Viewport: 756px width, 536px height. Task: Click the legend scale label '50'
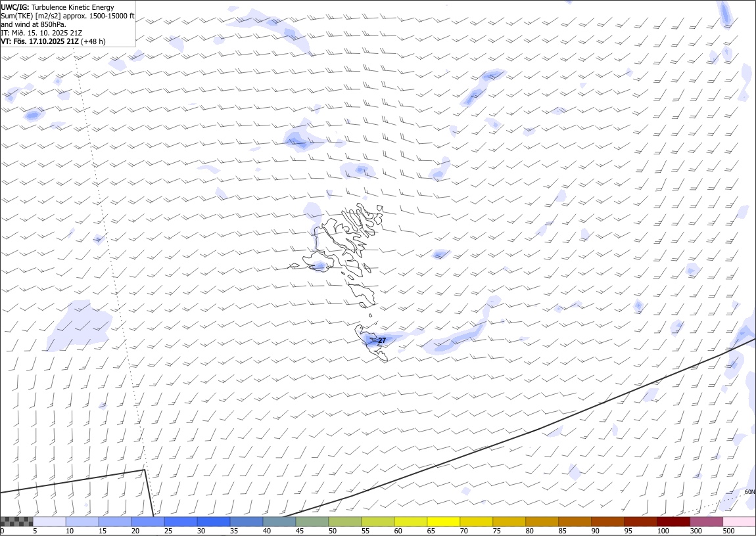pyautogui.click(x=332, y=531)
